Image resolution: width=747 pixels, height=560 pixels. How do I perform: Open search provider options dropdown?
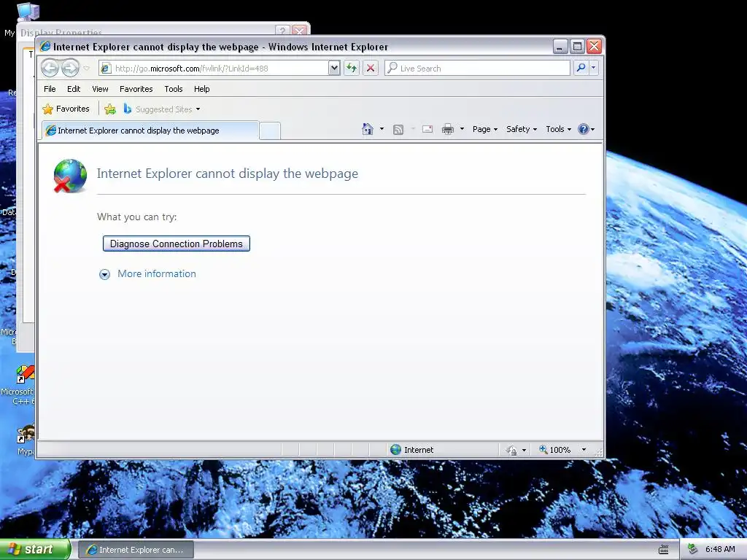pos(594,68)
